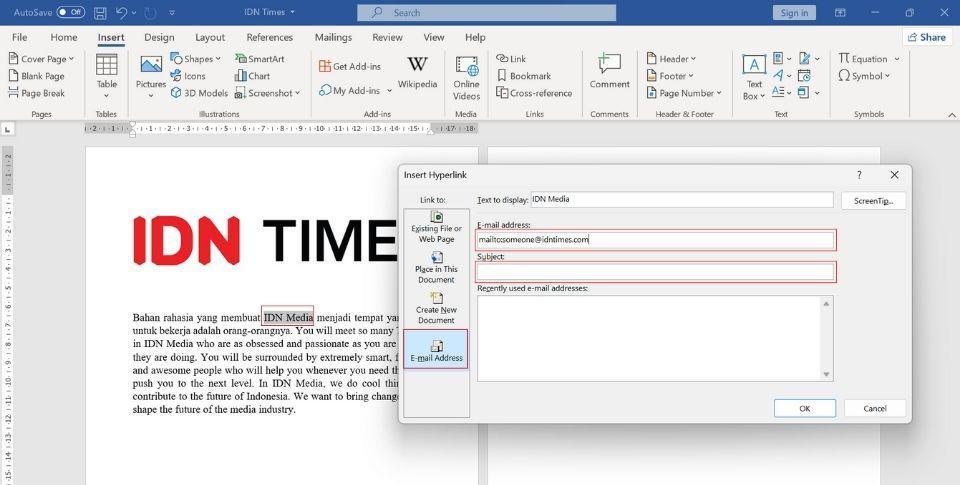The width and height of the screenshot is (960, 485).
Task: Add a new Comment
Action: pos(609,72)
